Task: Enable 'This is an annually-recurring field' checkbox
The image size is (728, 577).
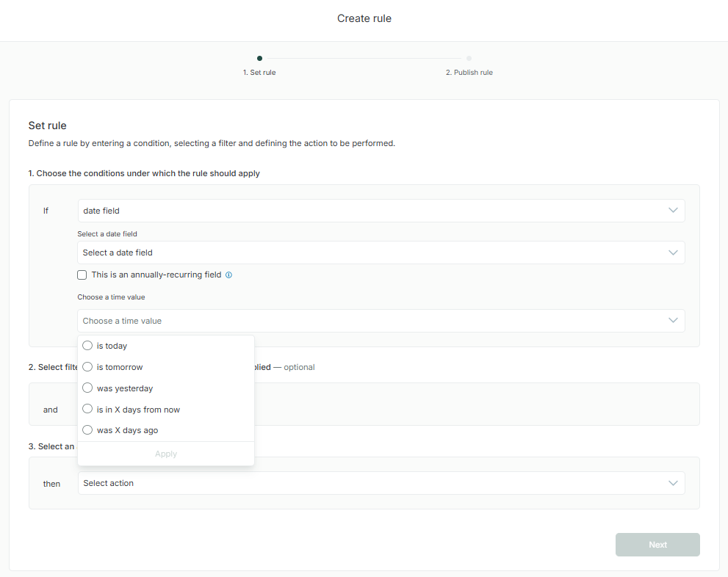Action: (82, 275)
